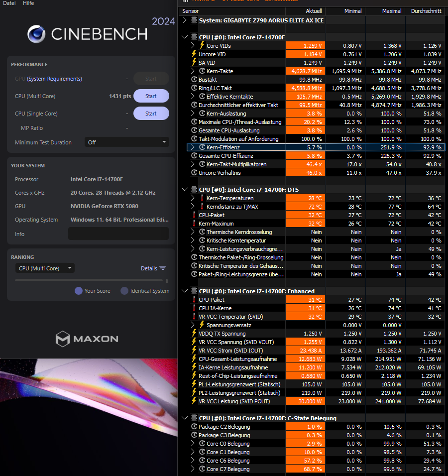448x476 pixels.
Task: Open the Minimum Test Duration dropdown
Action: tap(126, 142)
